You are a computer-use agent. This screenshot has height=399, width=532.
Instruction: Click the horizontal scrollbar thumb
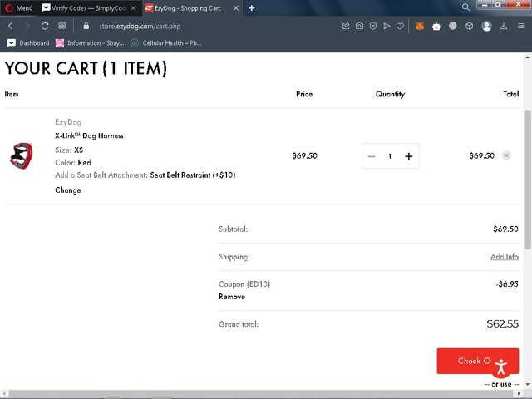261,393
